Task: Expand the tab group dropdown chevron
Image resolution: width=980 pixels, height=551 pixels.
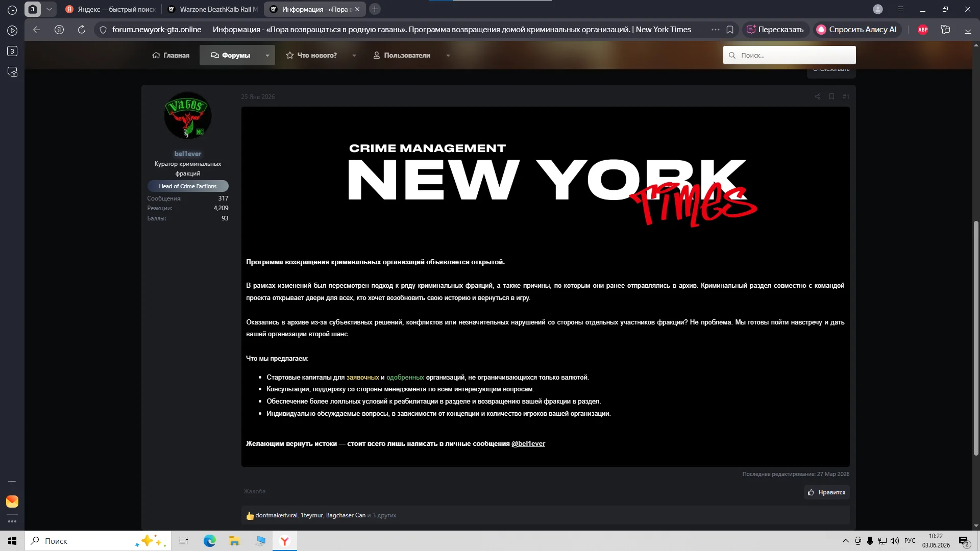Action: pos(49,9)
